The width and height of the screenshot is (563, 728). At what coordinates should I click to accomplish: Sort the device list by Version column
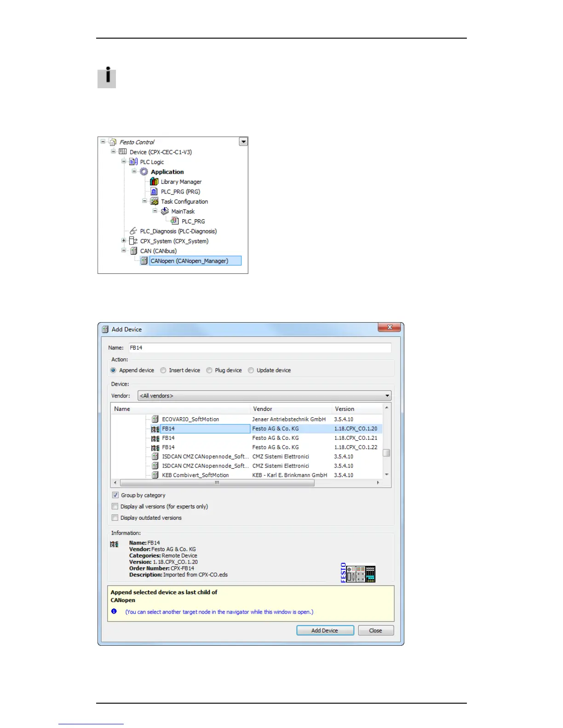[357, 409]
